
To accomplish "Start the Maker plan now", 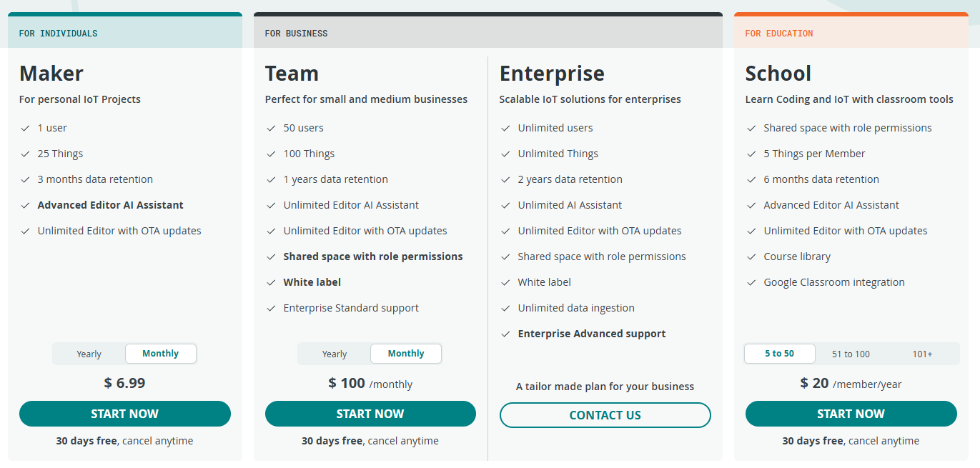I will (125, 414).
